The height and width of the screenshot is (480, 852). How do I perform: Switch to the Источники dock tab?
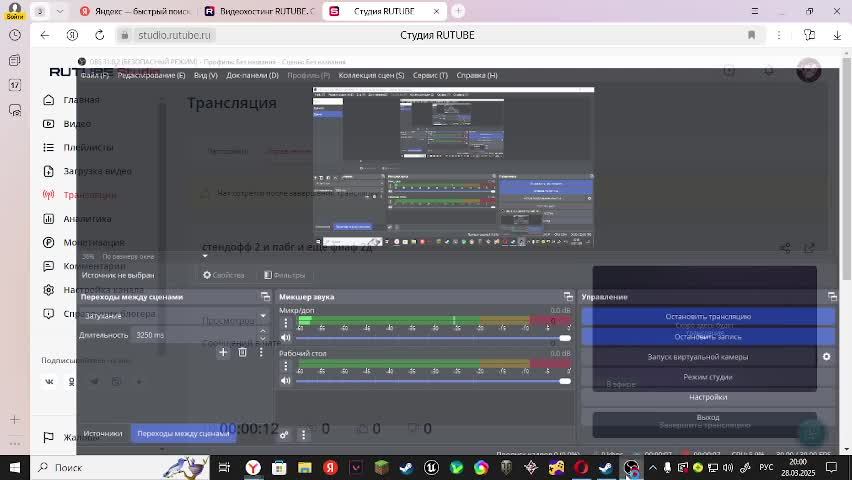coord(103,433)
